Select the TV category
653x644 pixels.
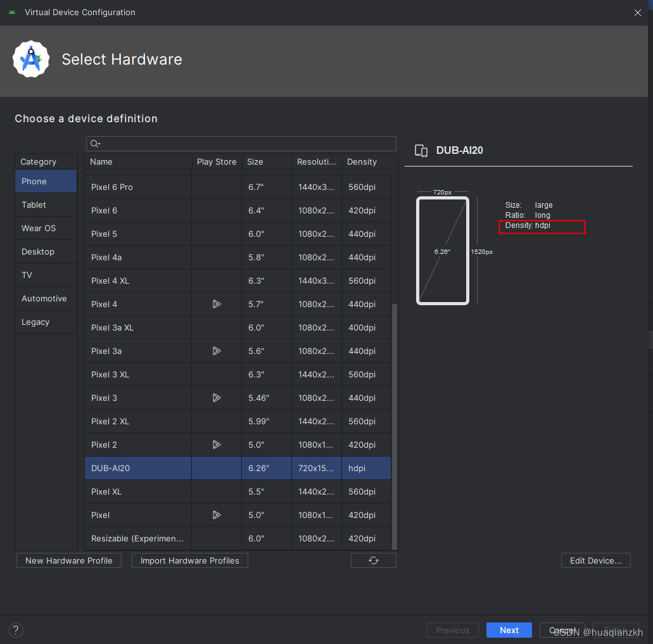click(x=46, y=275)
